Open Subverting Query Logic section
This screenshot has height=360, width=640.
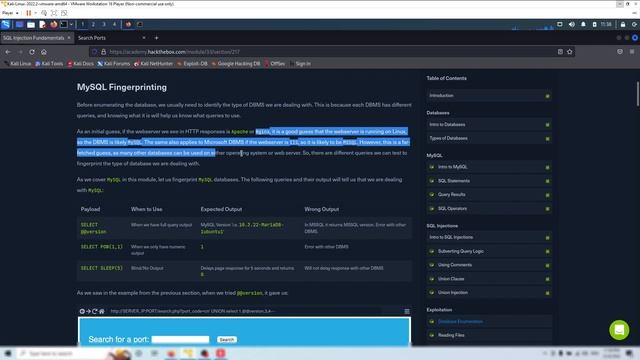(x=489, y=251)
